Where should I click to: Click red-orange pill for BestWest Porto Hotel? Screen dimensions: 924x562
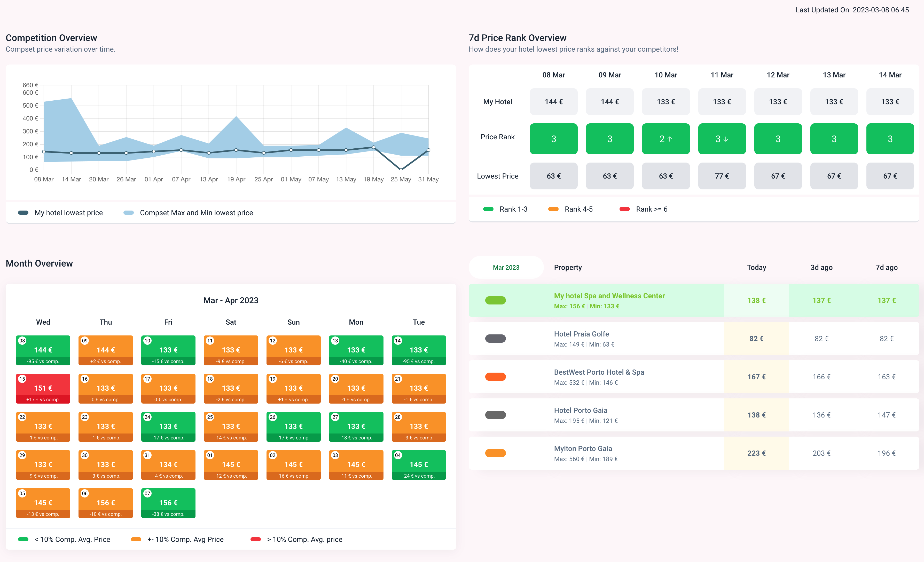[x=495, y=377]
